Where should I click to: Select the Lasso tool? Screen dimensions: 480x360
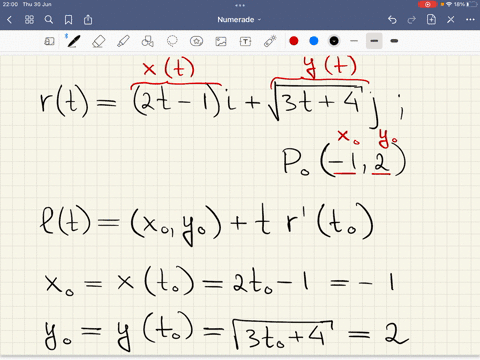[x=172, y=41]
